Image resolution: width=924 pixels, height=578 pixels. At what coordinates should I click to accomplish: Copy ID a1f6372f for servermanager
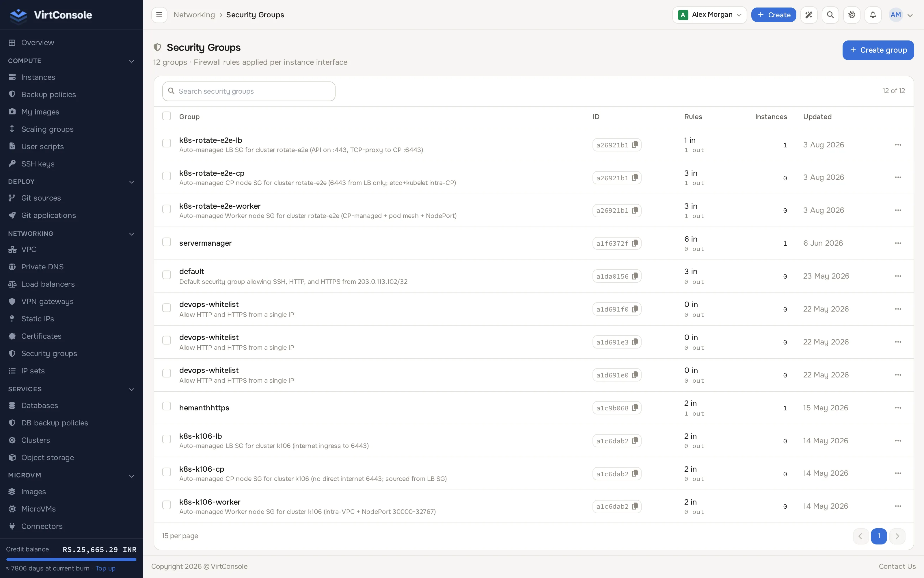click(635, 243)
